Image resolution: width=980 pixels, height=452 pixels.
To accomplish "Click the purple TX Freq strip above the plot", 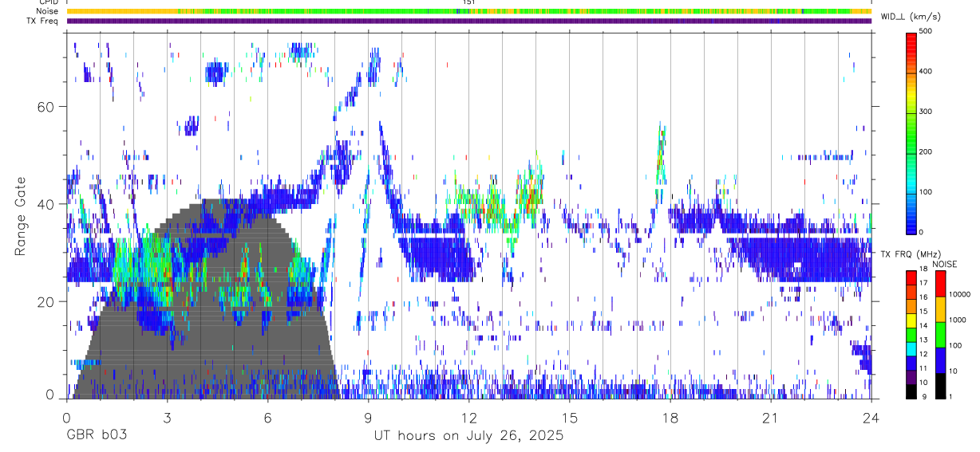I will [468, 21].
